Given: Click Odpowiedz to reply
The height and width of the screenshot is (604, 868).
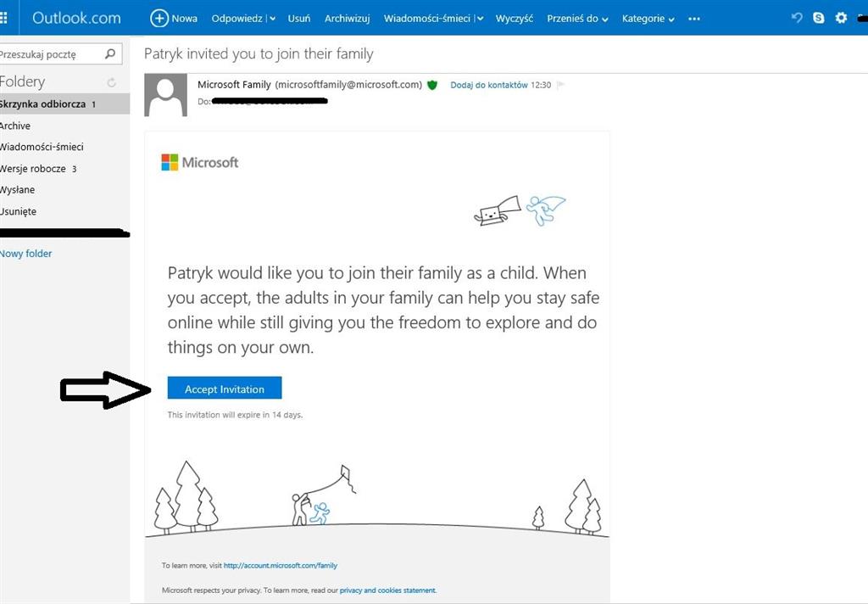Looking at the screenshot, I should click(x=237, y=19).
